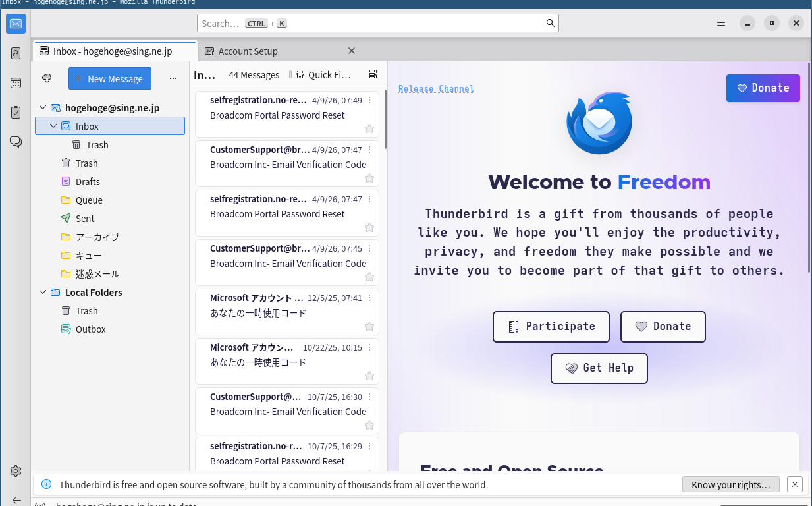Click New Message button
This screenshot has height=506, width=812.
(x=110, y=78)
